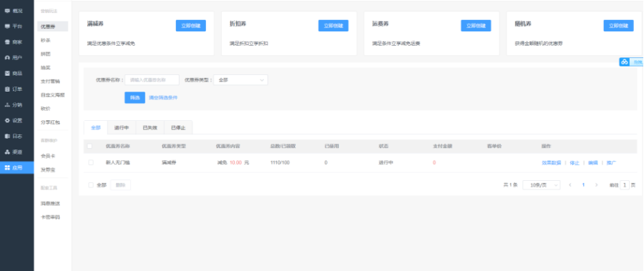The height and width of the screenshot is (271, 644).
Task: Switch to the 全部 status tab
Action: coord(96,128)
